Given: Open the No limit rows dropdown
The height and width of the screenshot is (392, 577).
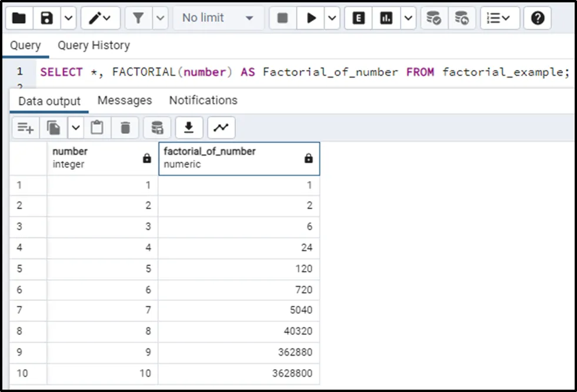Looking at the screenshot, I should coord(218,18).
